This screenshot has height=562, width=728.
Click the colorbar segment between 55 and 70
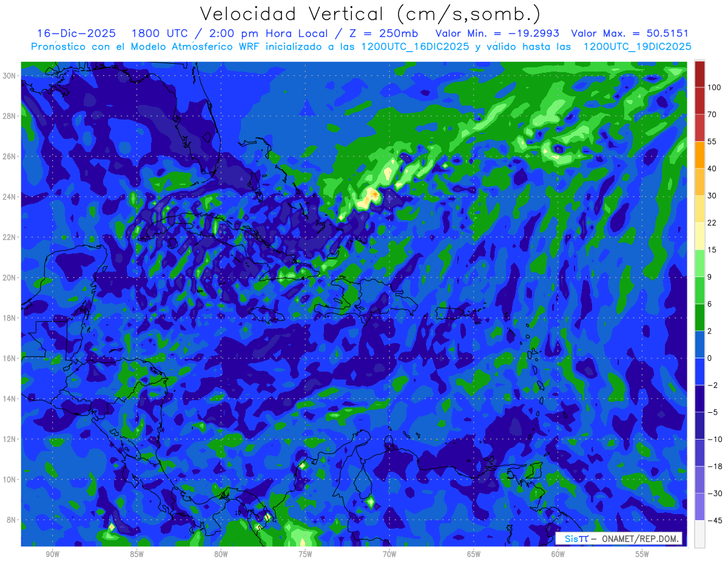(x=699, y=128)
